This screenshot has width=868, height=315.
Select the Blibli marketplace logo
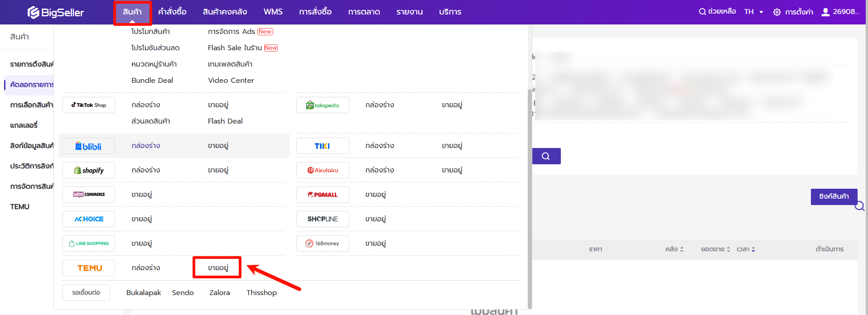point(88,146)
